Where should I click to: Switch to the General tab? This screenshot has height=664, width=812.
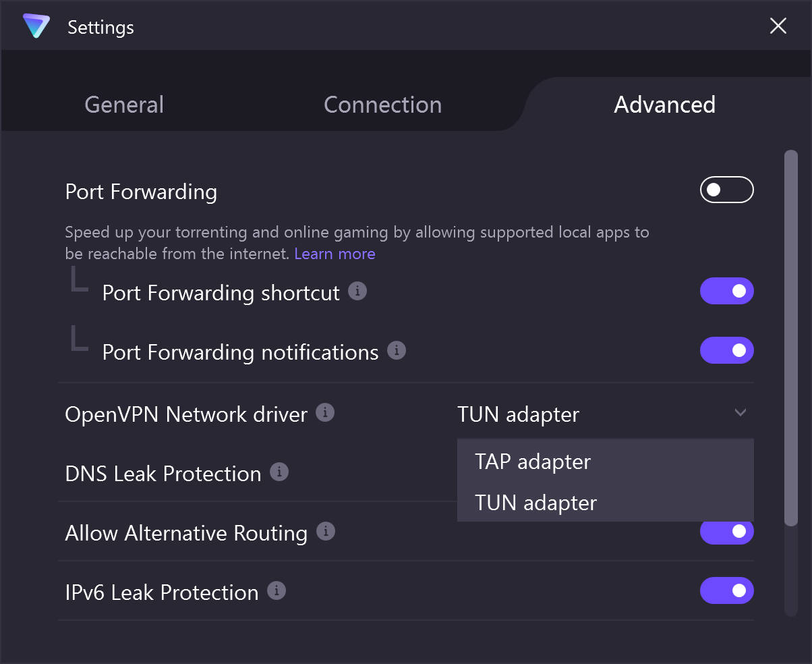[x=124, y=105]
